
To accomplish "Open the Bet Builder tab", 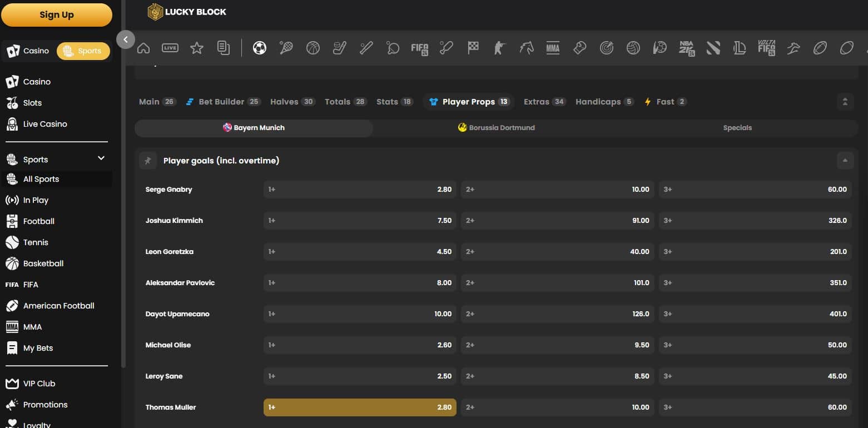I will 223,102.
